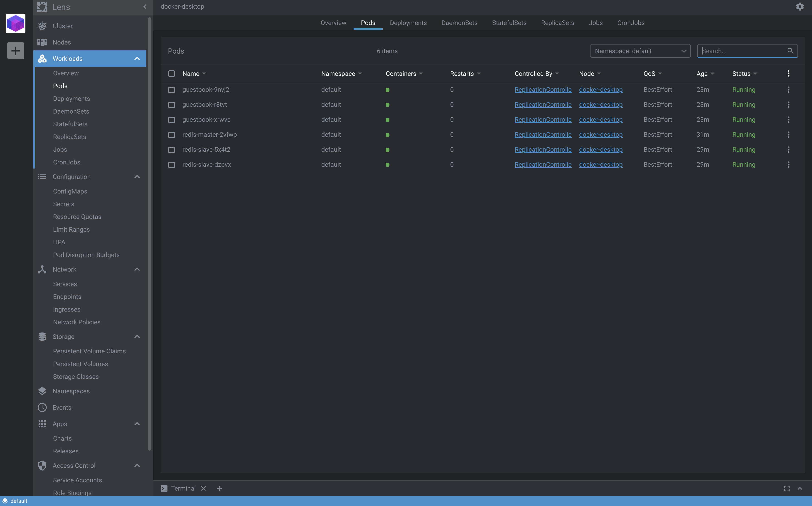Viewport: 812px width, 506px height.
Task: Open preferences via gear icon
Action: click(x=800, y=7)
